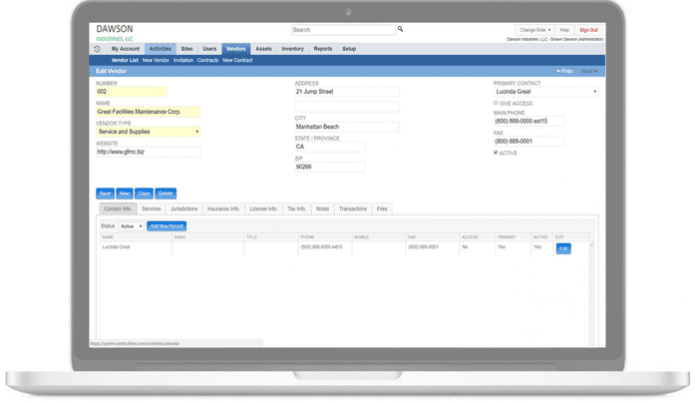Open the Status filter dropdown
Image resolution: width=695 pixels, height=403 pixels.
coord(131,226)
